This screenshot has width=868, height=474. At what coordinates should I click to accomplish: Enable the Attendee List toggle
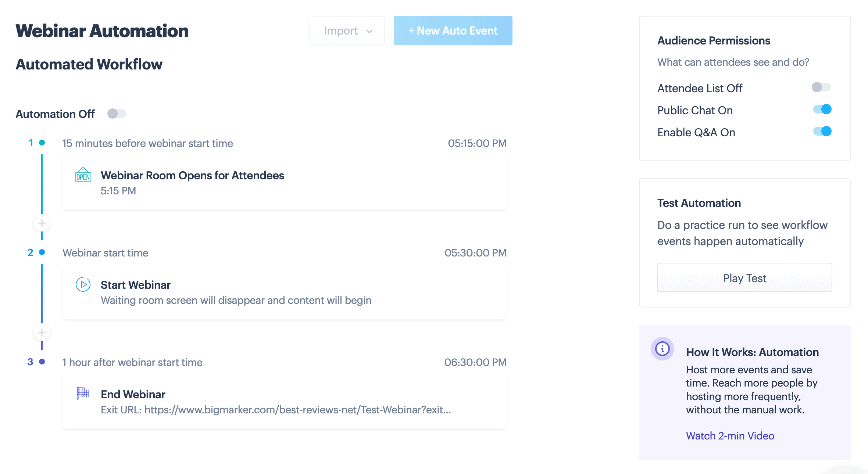coord(821,87)
